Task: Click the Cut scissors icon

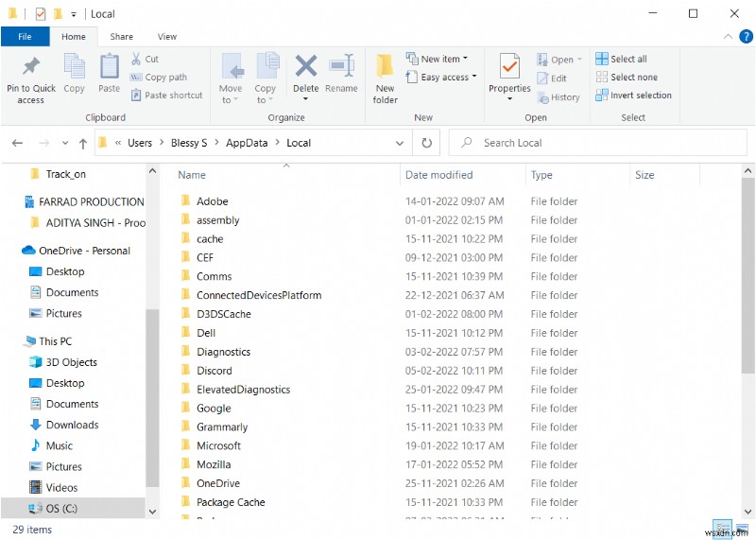Action: 136,59
